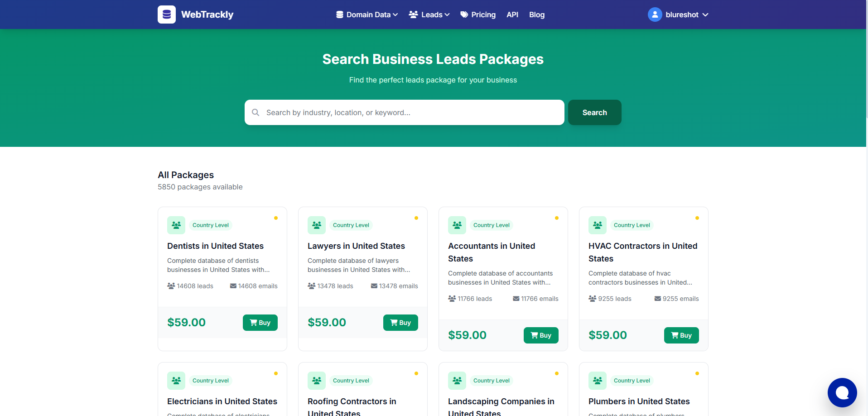Click the 13478 leads people icon

(311, 286)
